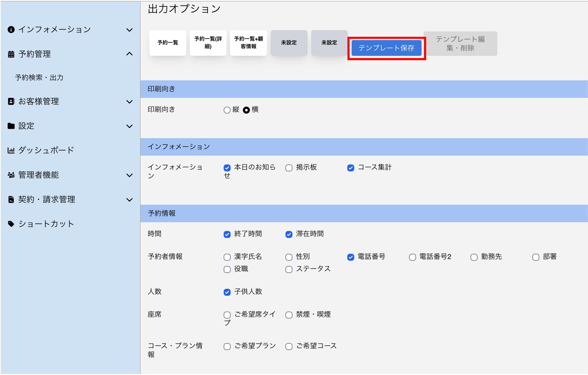Click the 管理者機能 users icon

click(11, 175)
